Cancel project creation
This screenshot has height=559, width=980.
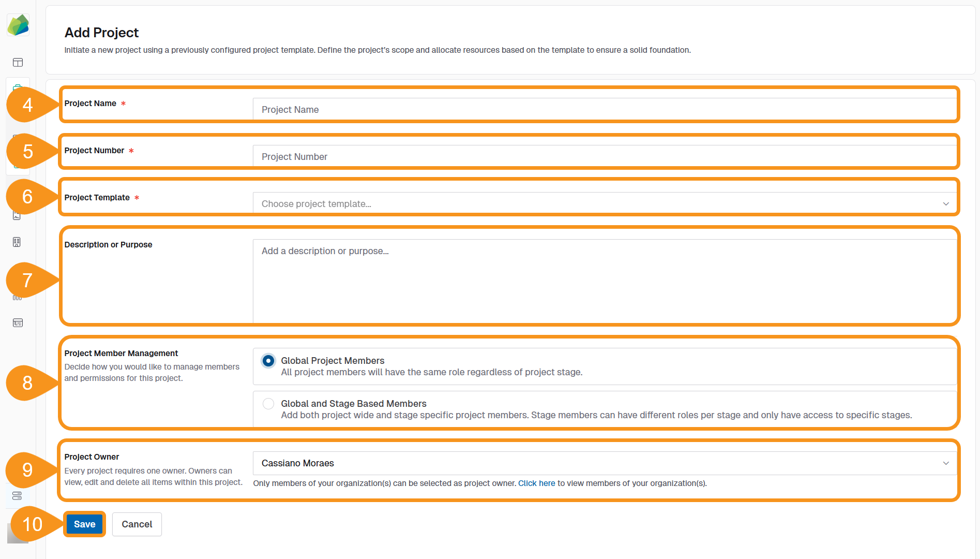tap(137, 524)
